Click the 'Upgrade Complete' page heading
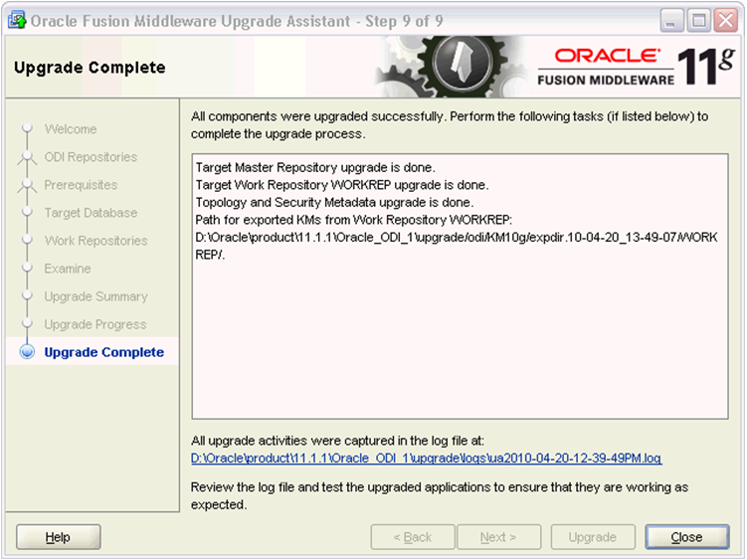 point(91,68)
